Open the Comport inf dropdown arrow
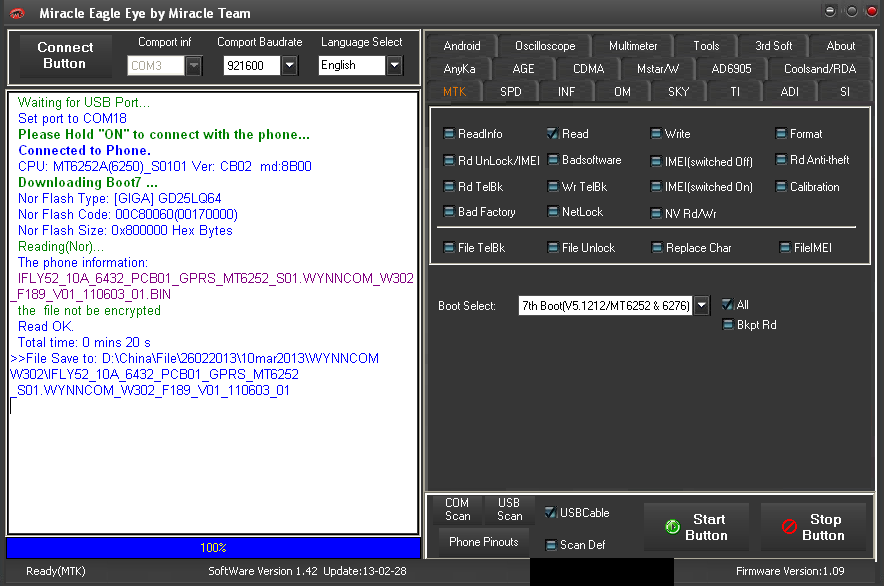Viewport: 884px width, 586px height. [194, 65]
